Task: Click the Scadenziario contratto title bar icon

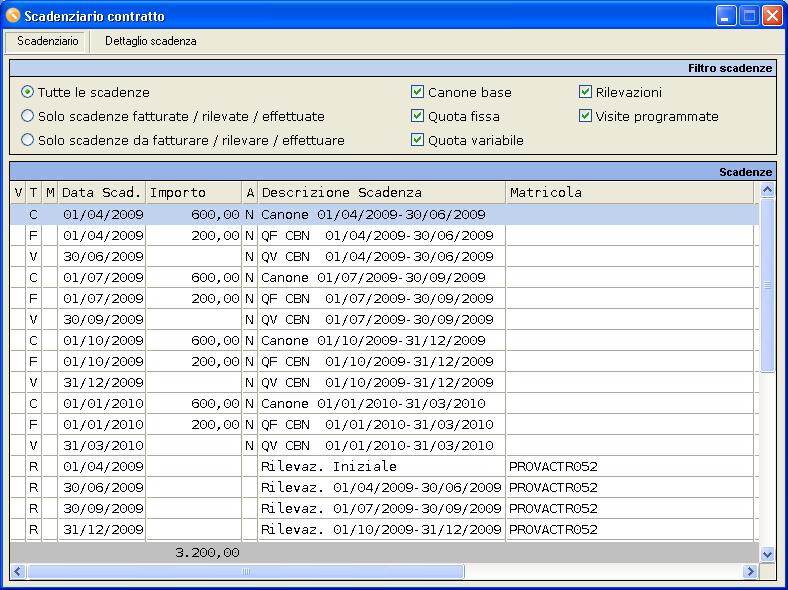Action: pos(13,16)
